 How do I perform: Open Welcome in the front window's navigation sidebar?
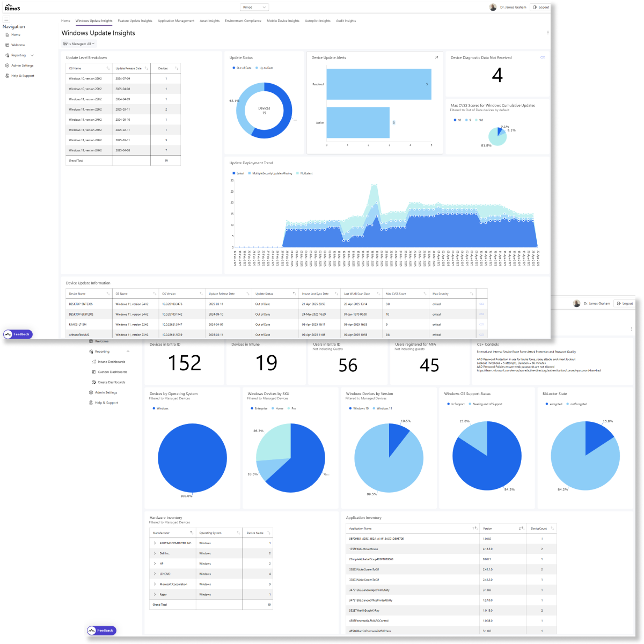pyautogui.click(x=18, y=45)
